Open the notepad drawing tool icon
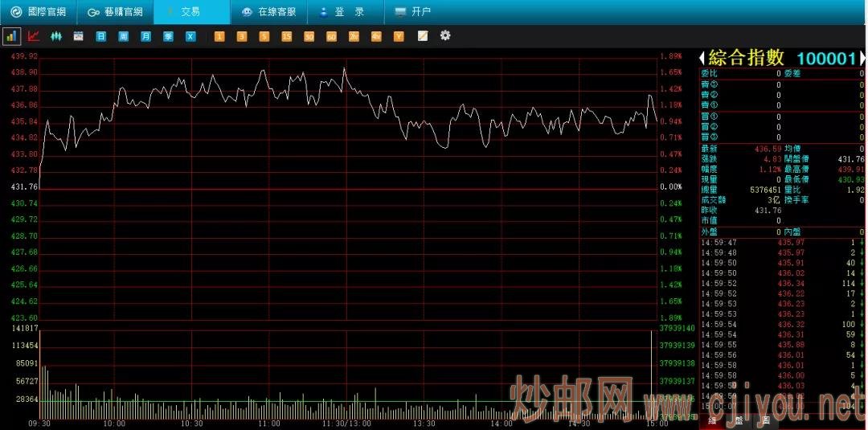Image resolution: width=868 pixels, height=430 pixels. coord(423,36)
